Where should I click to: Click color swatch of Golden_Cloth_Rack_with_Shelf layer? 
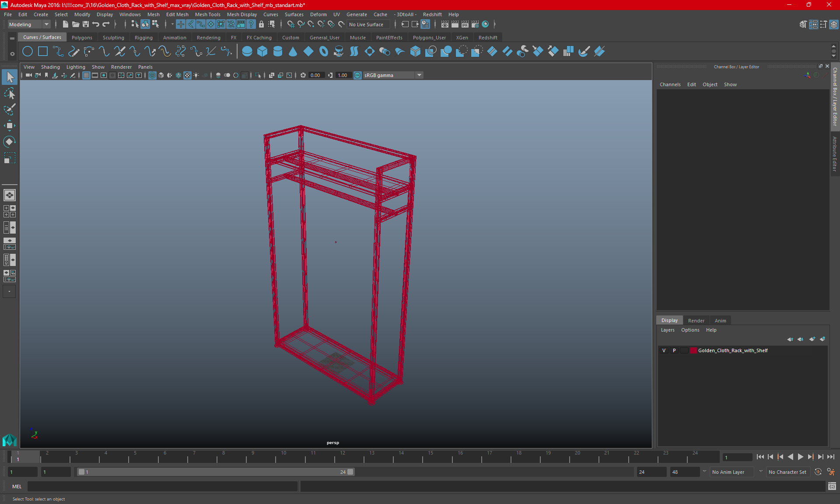tap(693, 350)
